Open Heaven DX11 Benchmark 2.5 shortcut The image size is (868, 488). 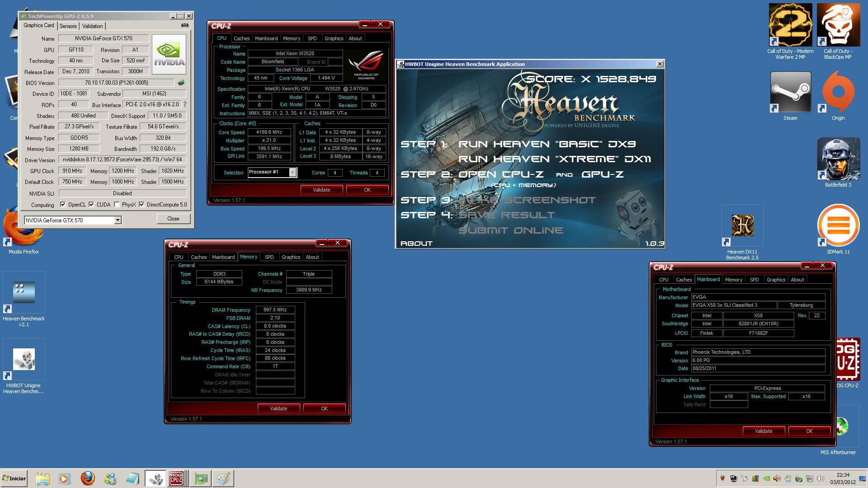(x=742, y=233)
